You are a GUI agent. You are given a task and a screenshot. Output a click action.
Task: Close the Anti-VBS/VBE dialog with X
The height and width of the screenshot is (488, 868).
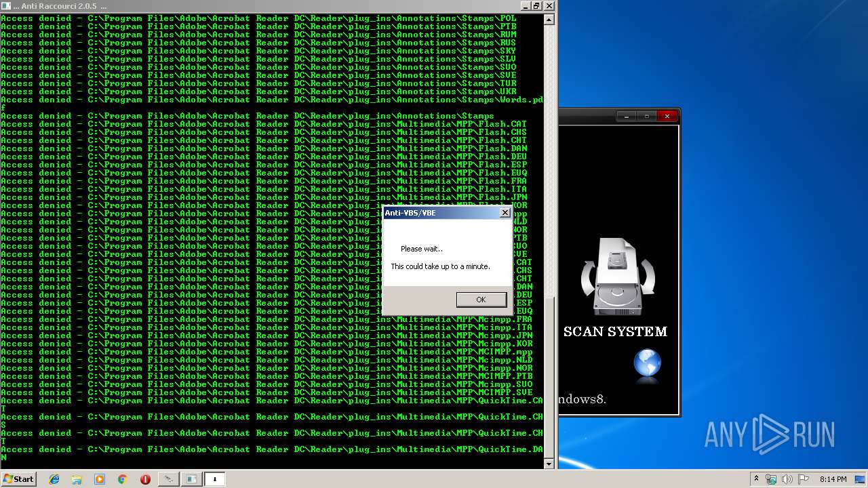(505, 213)
